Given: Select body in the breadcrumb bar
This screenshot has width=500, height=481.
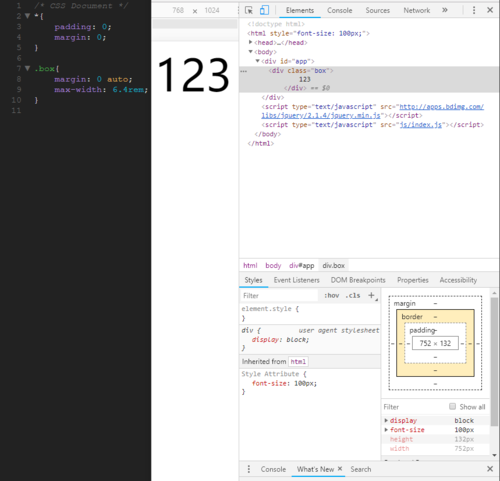Looking at the screenshot, I should click(x=273, y=265).
